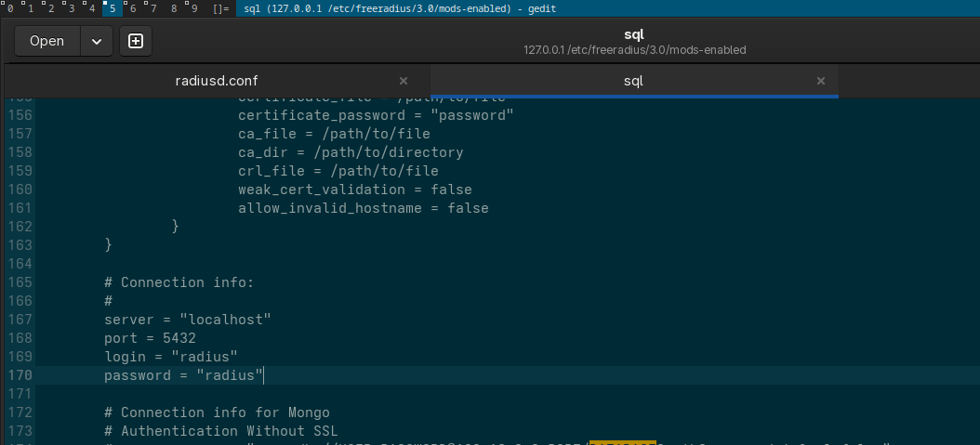The image size is (980, 445).
Task: Switch to workspace 5 tag
Action: click(112, 8)
